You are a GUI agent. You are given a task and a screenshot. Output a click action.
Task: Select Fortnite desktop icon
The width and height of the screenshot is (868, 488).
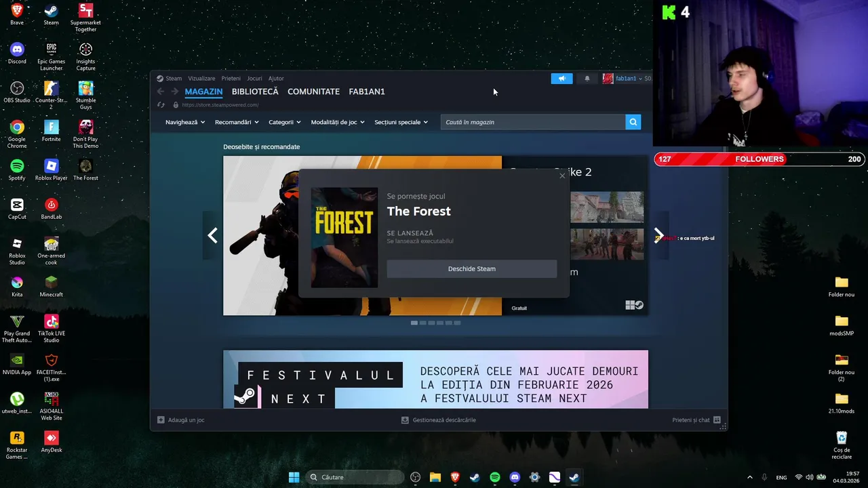click(51, 131)
